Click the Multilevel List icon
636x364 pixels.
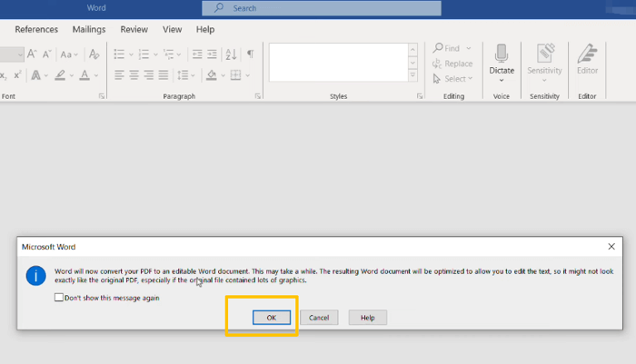[168, 54]
